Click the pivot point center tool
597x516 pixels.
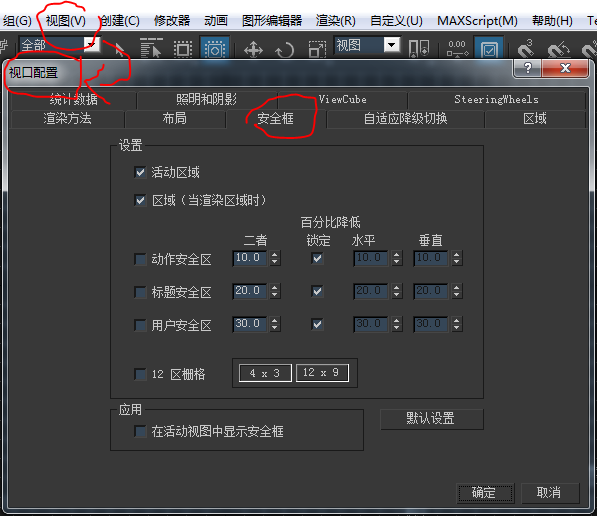(418, 49)
